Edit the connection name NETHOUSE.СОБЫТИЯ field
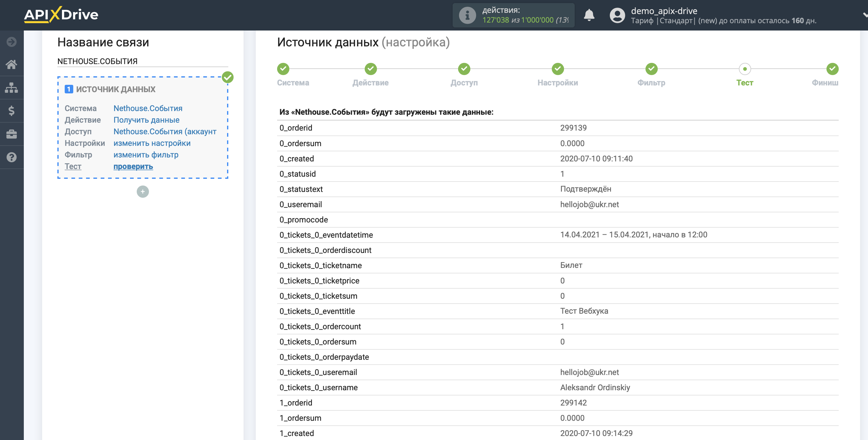868x440 pixels. pos(143,61)
